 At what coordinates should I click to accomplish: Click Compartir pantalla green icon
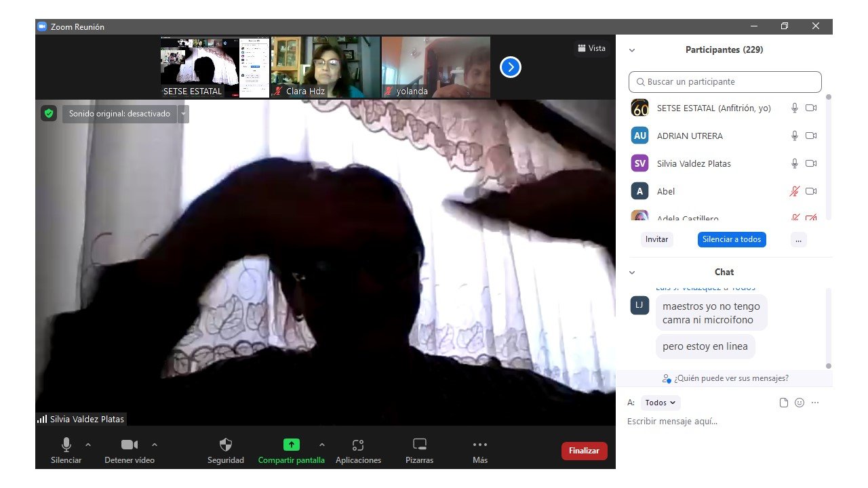tap(291, 445)
